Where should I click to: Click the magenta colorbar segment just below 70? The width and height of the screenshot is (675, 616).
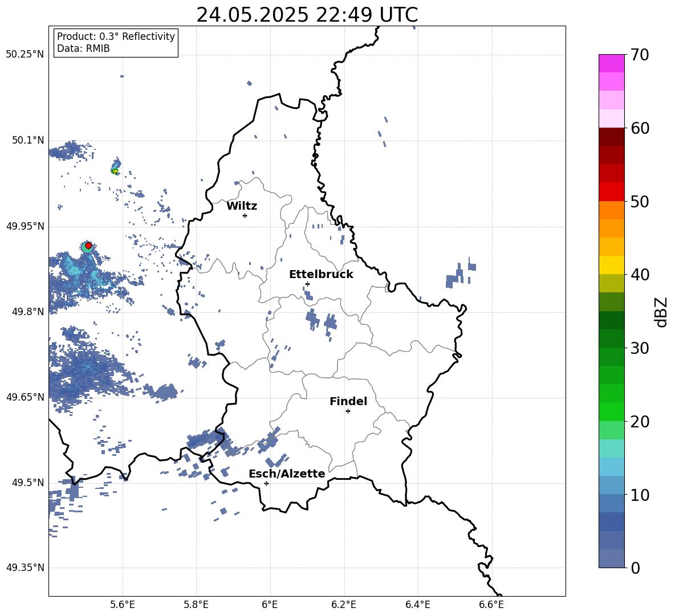pos(611,64)
